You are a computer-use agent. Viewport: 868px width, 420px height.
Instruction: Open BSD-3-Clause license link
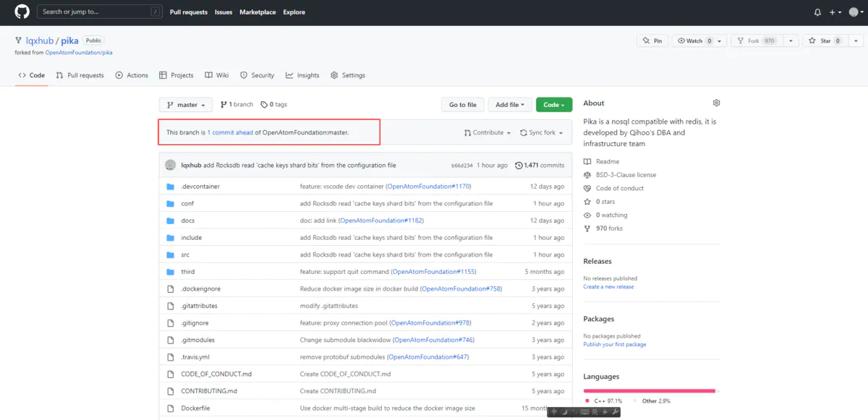tap(620, 175)
